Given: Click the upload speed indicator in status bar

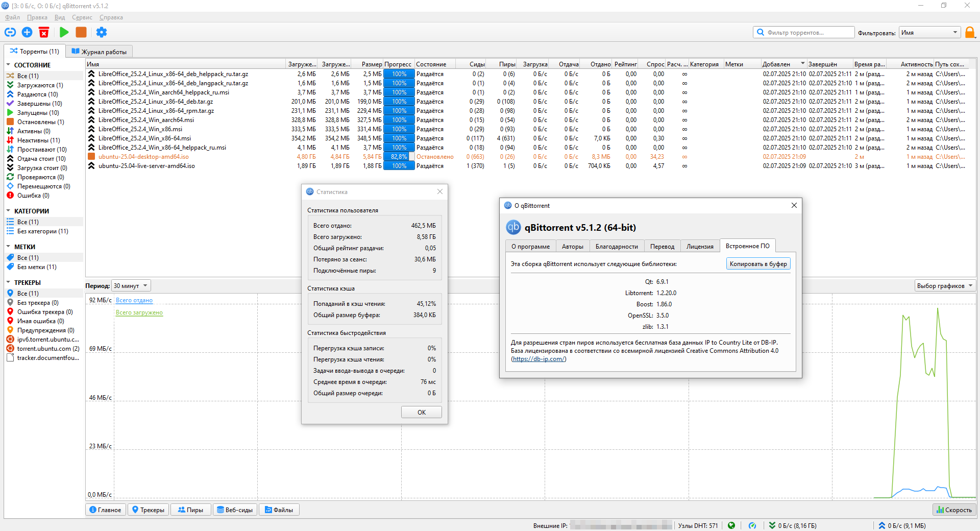Looking at the screenshot, I should 902,525.
